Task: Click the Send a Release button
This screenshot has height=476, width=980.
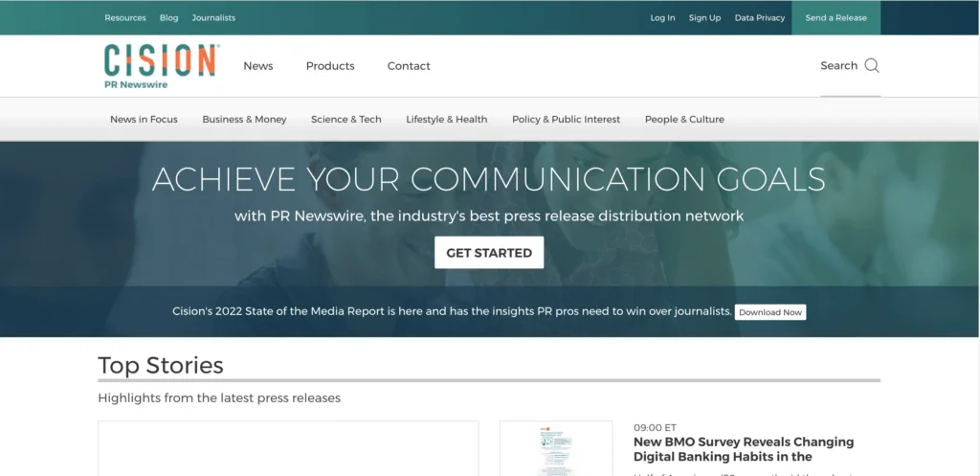Action: coord(835,17)
